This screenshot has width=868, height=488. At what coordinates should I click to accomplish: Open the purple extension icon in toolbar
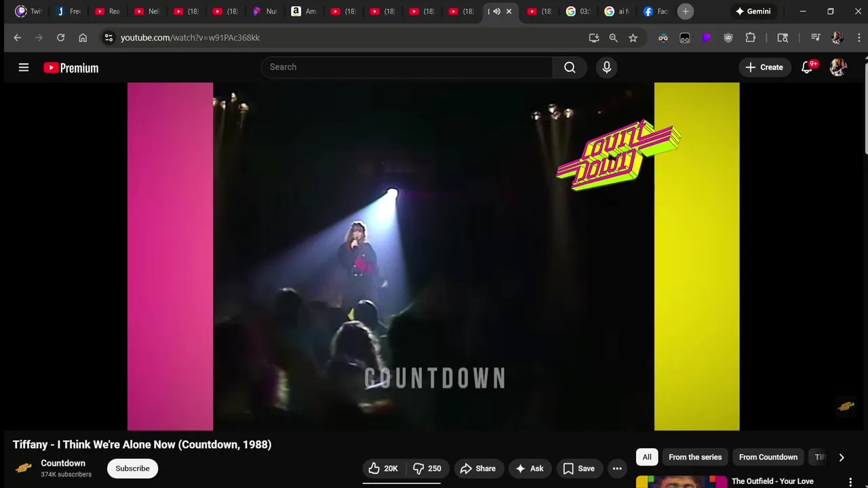[x=707, y=38]
